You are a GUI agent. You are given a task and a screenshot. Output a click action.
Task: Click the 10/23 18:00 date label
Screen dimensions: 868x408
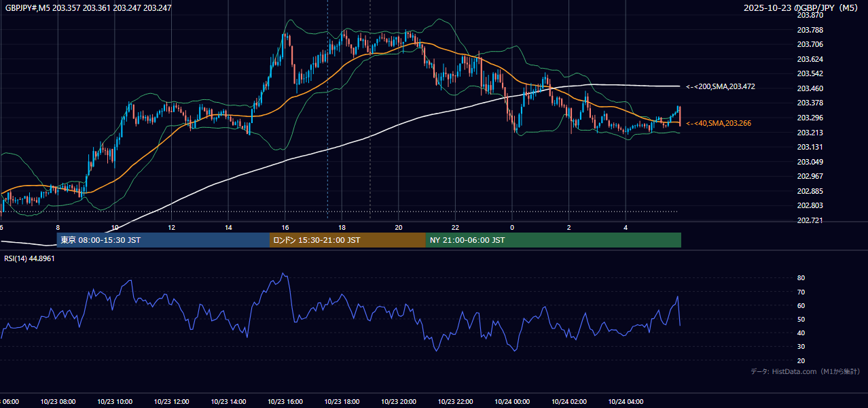(342, 402)
